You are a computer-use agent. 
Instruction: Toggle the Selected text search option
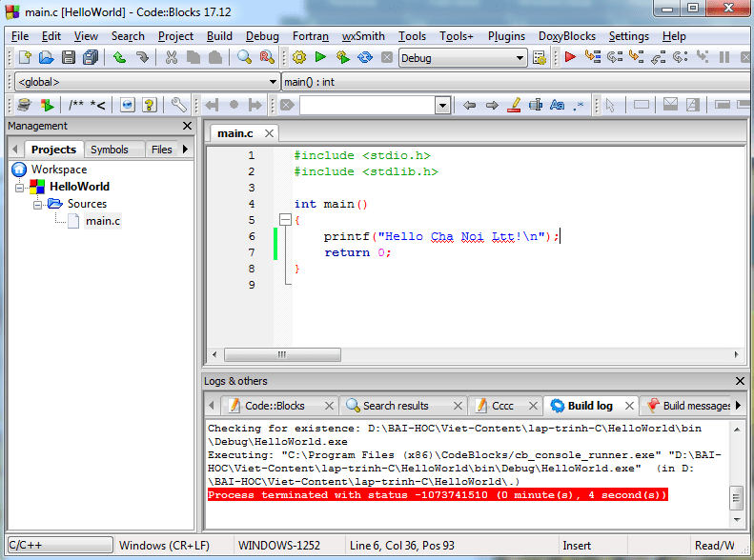(x=535, y=105)
